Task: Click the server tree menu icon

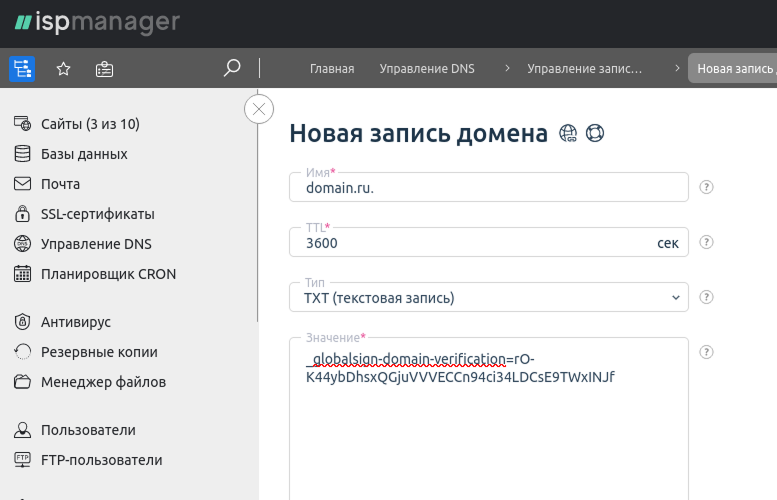Action: tap(22, 68)
